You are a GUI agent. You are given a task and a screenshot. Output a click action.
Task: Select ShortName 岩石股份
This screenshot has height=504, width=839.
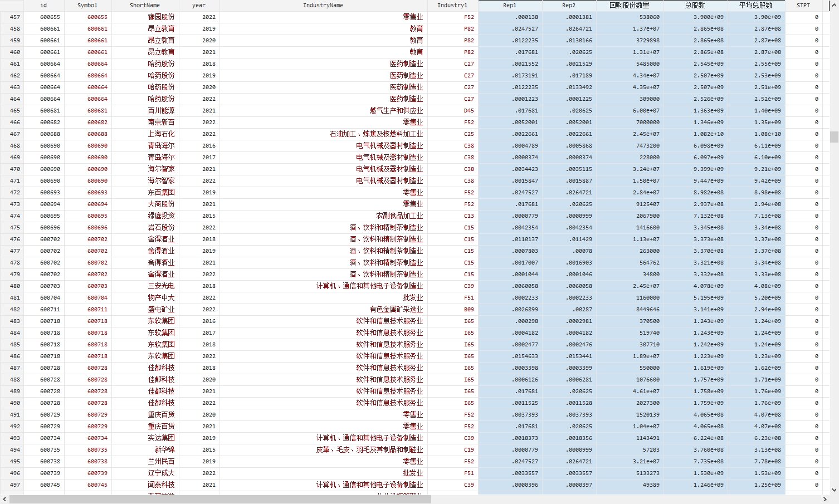coord(161,227)
